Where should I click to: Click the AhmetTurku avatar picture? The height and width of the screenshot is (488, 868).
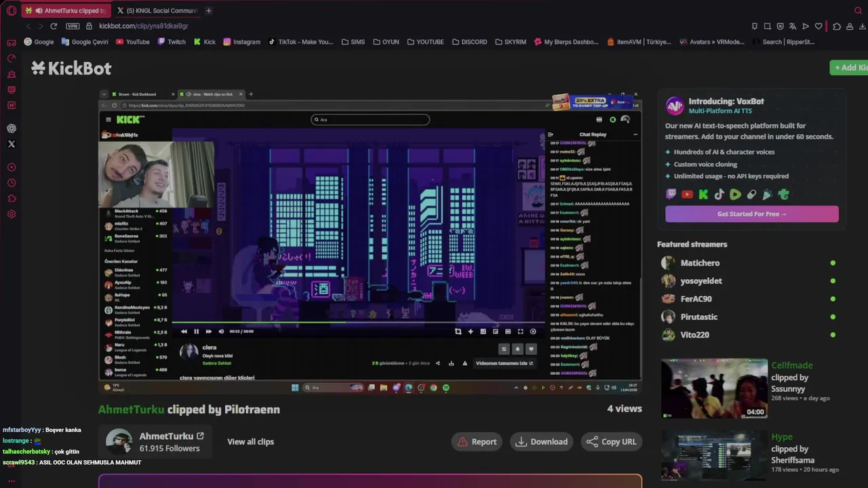(x=119, y=442)
